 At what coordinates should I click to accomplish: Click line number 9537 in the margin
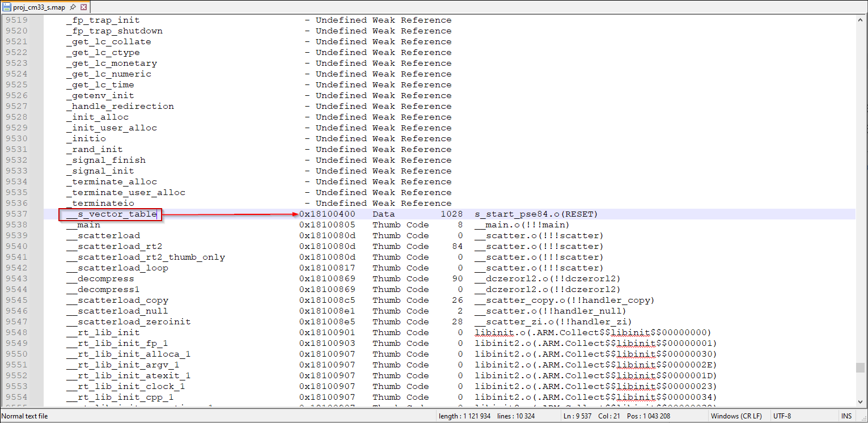[16, 214]
